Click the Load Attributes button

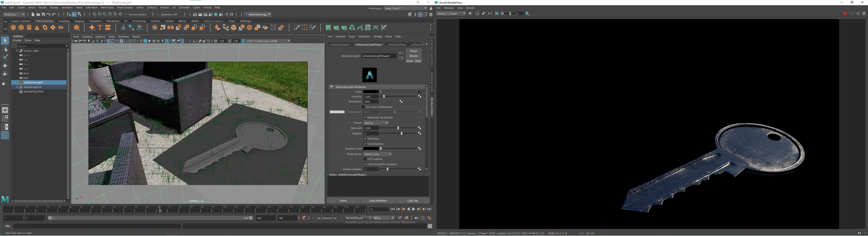[378, 200]
